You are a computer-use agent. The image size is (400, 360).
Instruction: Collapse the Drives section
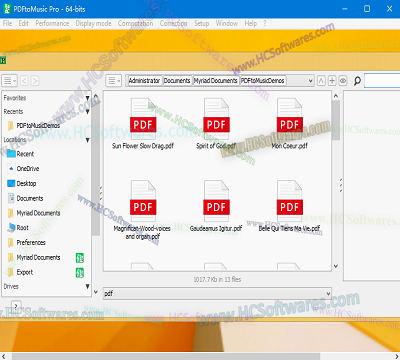(x=87, y=286)
